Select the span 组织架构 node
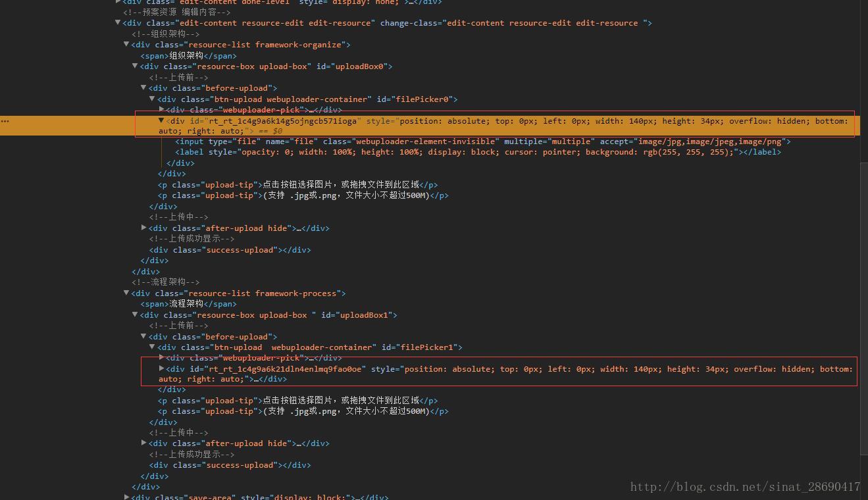The width and height of the screenshot is (868, 500). 188,56
